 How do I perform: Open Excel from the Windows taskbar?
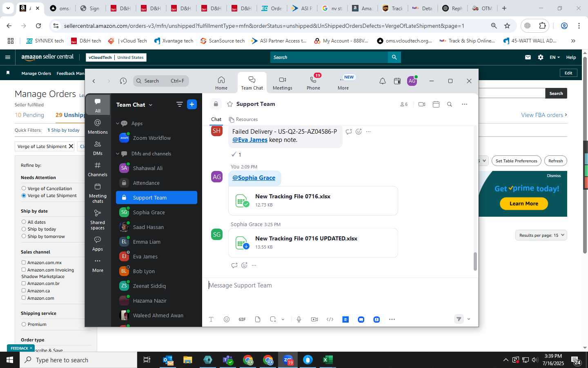(x=327, y=360)
